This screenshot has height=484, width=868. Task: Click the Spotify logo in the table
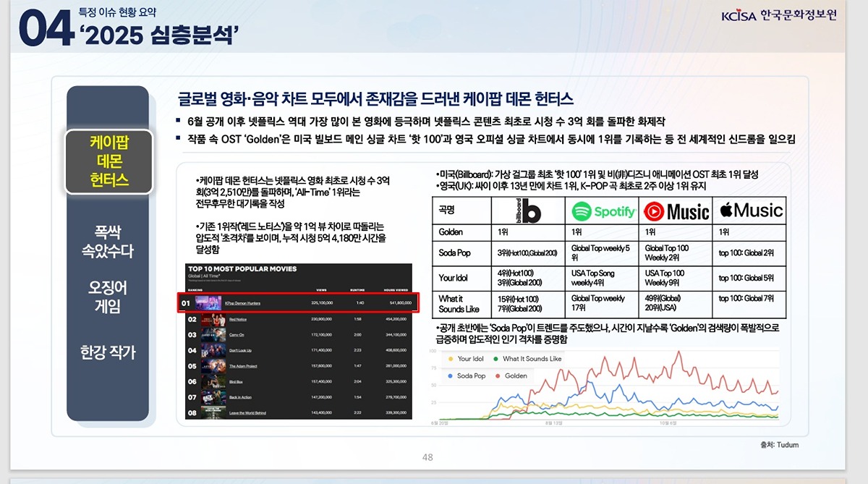click(603, 211)
